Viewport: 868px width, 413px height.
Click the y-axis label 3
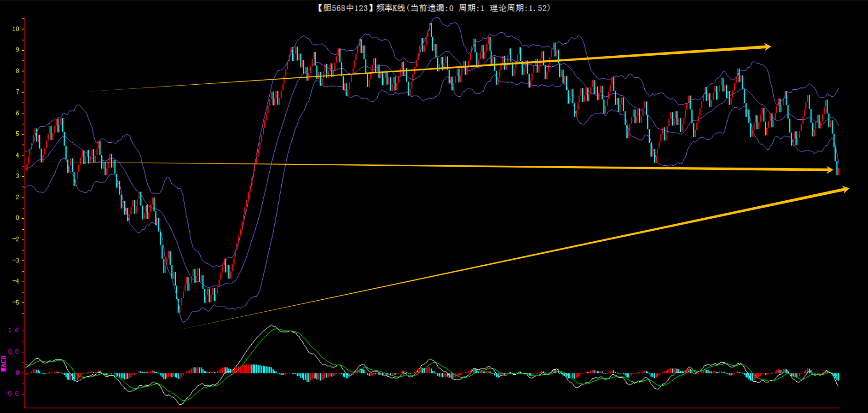click(x=17, y=176)
